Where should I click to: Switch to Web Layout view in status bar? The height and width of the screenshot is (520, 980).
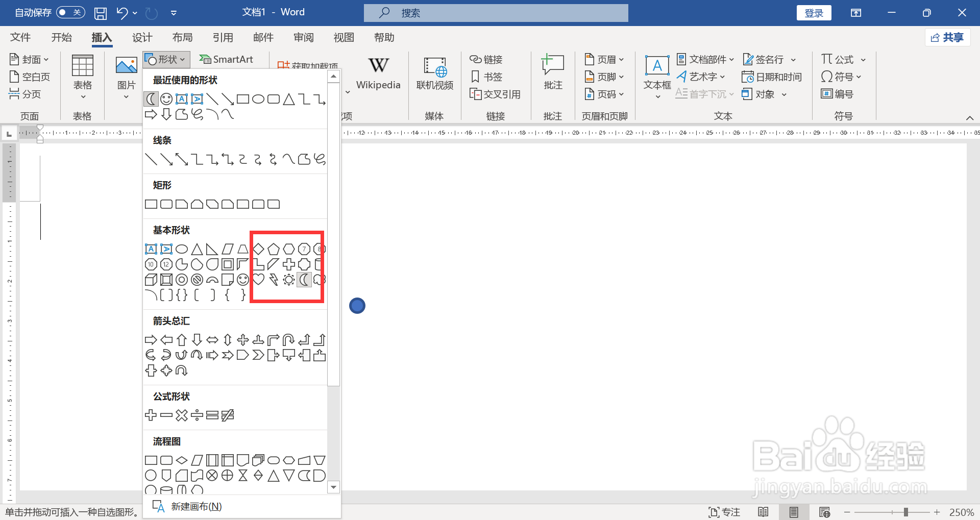pos(824,512)
